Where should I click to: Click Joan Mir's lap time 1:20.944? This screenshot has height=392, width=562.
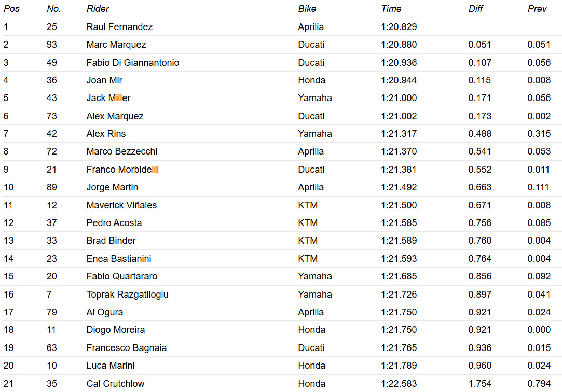(399, 80)
